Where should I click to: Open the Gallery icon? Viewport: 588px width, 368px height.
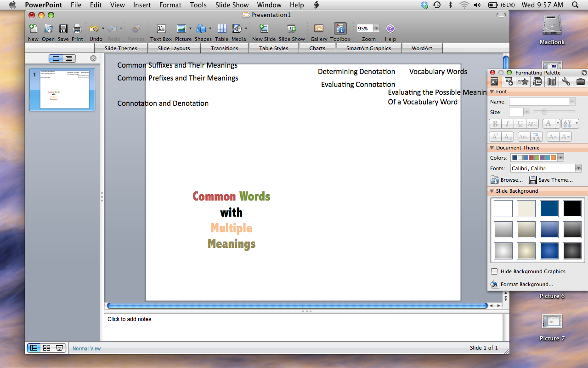pos(318,29)
